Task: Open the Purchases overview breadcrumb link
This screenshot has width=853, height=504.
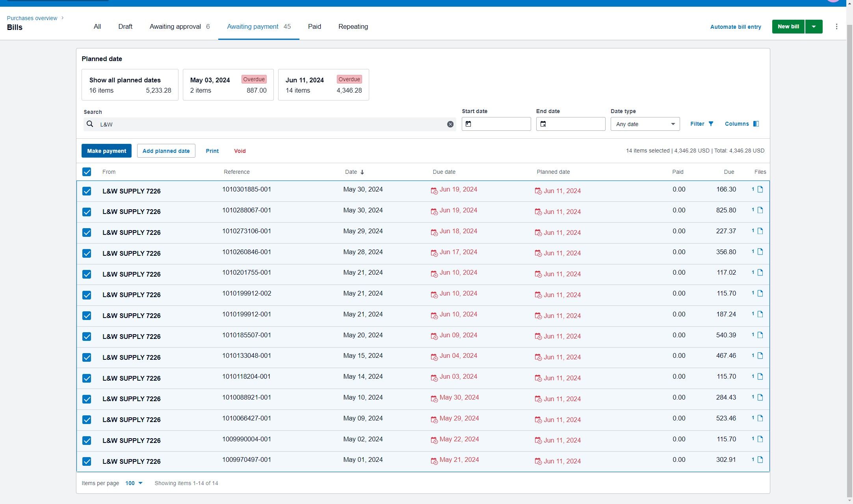Action: (32, 18)
